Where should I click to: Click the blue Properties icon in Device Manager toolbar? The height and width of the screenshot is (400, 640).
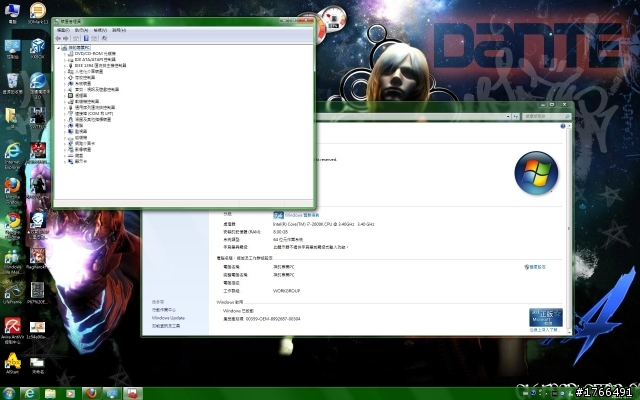click(86, 38)
